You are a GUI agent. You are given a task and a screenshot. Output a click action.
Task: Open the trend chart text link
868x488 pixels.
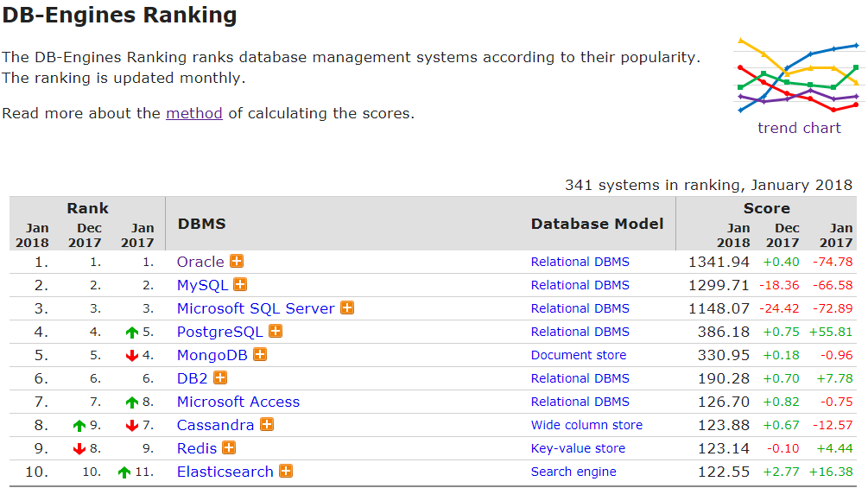(x=799, y=128)
